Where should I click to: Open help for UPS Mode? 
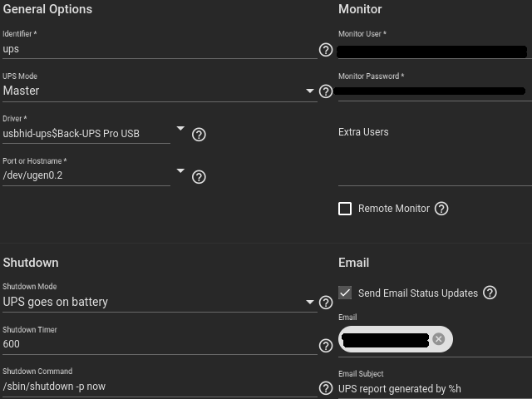[x=326, y=91]
